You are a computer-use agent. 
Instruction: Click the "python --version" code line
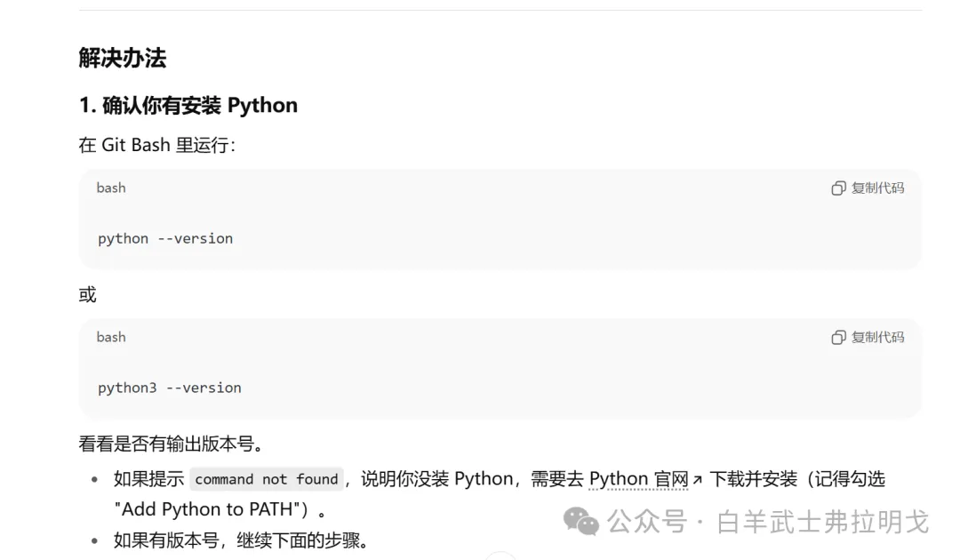[165, 238]
